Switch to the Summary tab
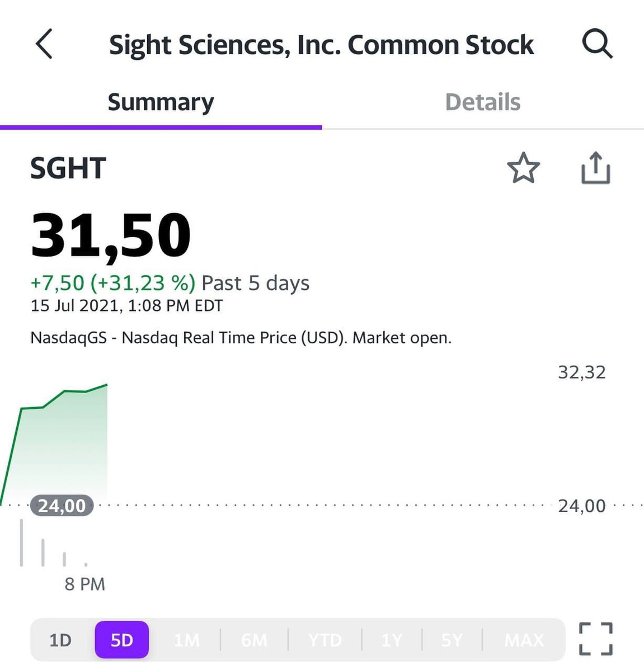Image resolution: width=644 pixels, height=671 pixels. click(x=161, y=102)
